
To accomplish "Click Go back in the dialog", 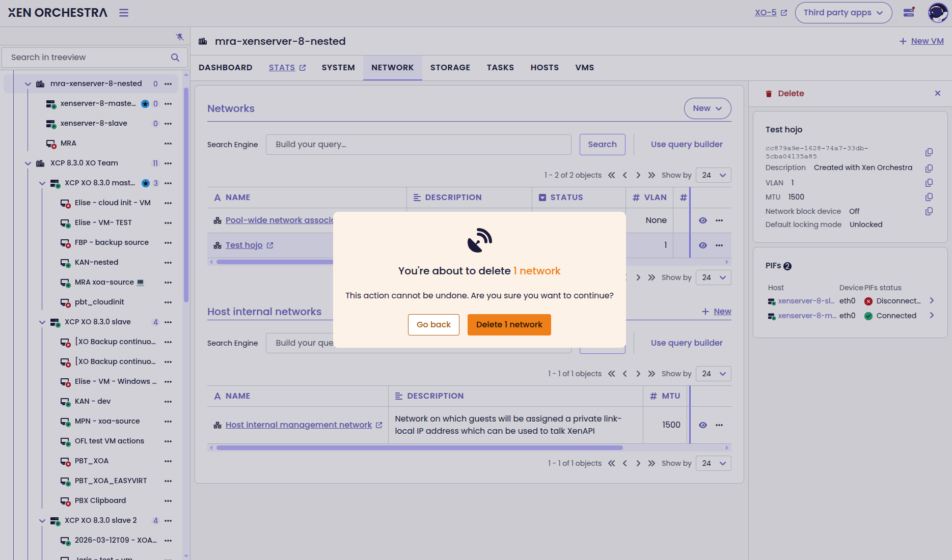I will point(433,325).
